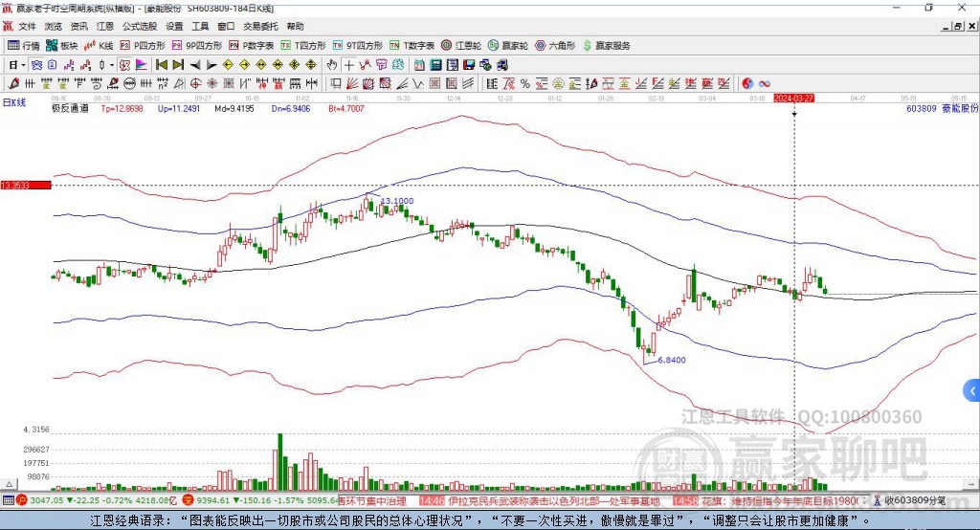Screen dimensions: 980x530
Task: Click the infinity symbol icon
Action: tap(764, 84)
